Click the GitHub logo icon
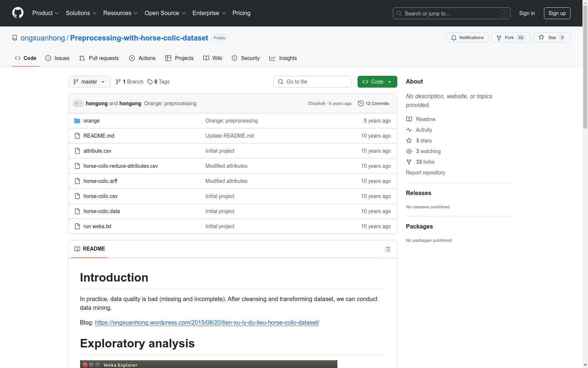 [x=18, y=13]
